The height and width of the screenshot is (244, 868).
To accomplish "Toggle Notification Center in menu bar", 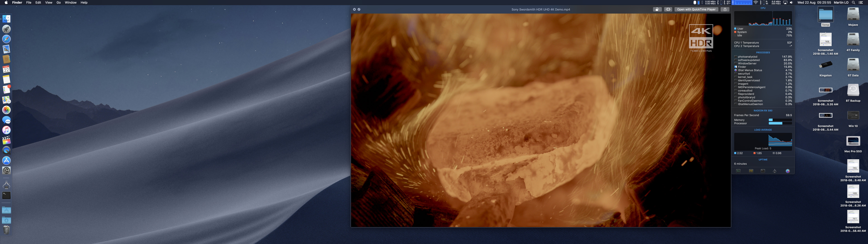I will coord(861,2).
